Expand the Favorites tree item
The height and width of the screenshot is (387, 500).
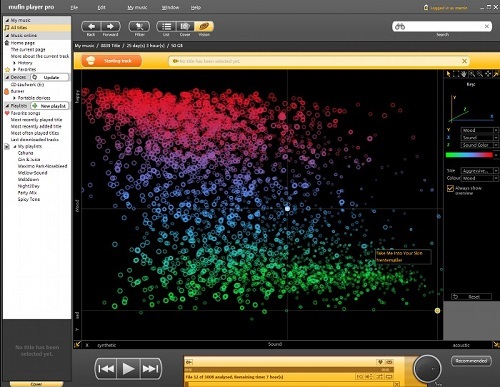pyautogui.click(x=14, y=69)
